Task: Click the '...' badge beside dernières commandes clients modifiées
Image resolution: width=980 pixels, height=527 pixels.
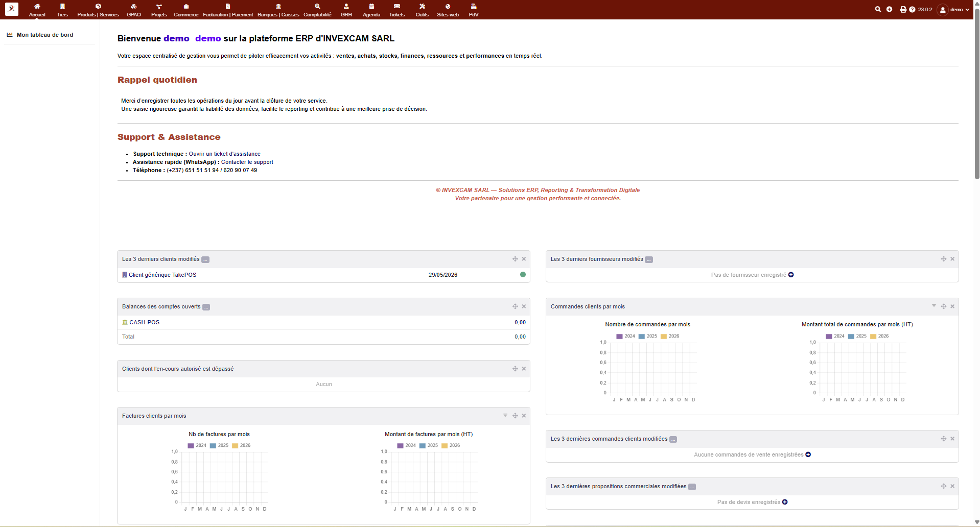Action: click(x=673, y=439)
